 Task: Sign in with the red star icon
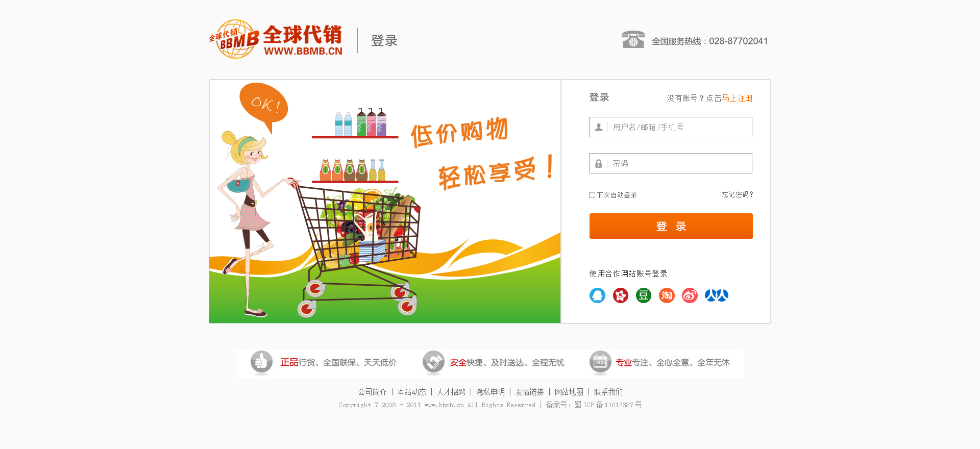[621, 295]
